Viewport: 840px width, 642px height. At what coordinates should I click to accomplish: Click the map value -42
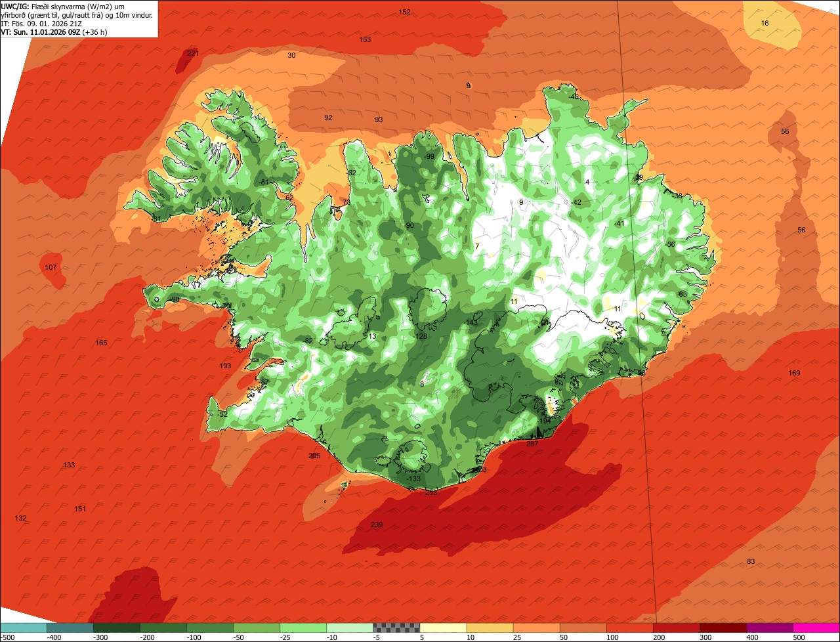(x=576, y=202)
